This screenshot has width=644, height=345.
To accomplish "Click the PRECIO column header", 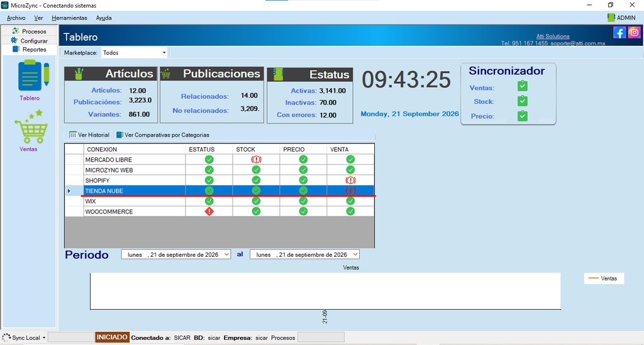I will tap(303, 149).
